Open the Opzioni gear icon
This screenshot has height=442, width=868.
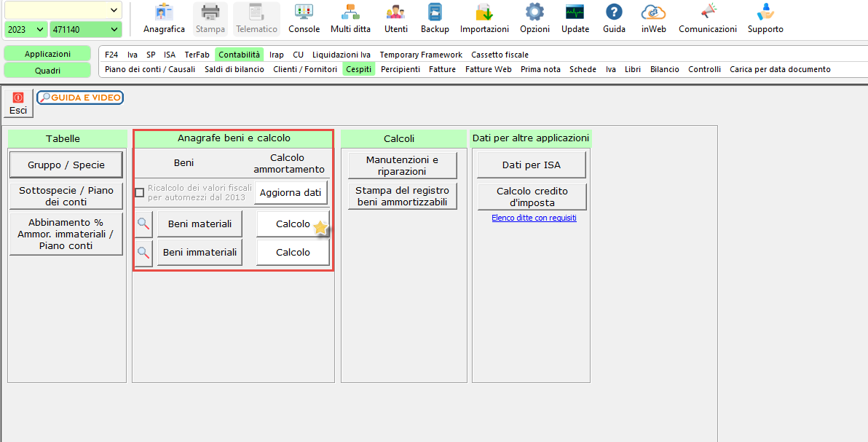tap(534, 19)
